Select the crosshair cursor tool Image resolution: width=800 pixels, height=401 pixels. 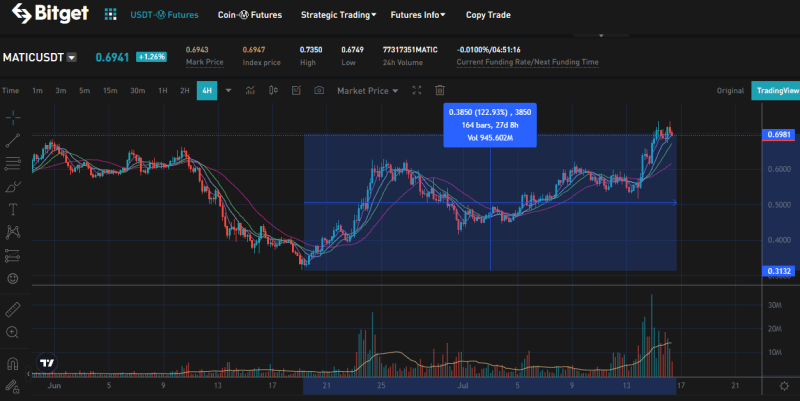(13, 118)
